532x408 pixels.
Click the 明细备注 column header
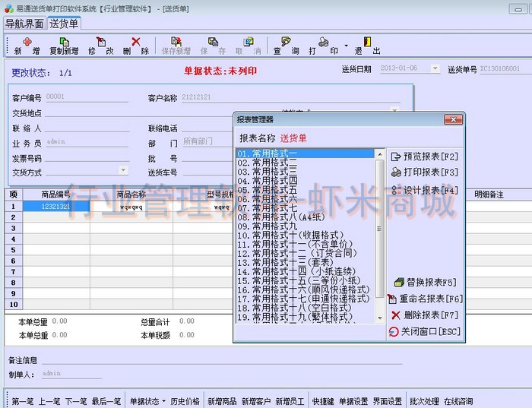coord(489,195)
